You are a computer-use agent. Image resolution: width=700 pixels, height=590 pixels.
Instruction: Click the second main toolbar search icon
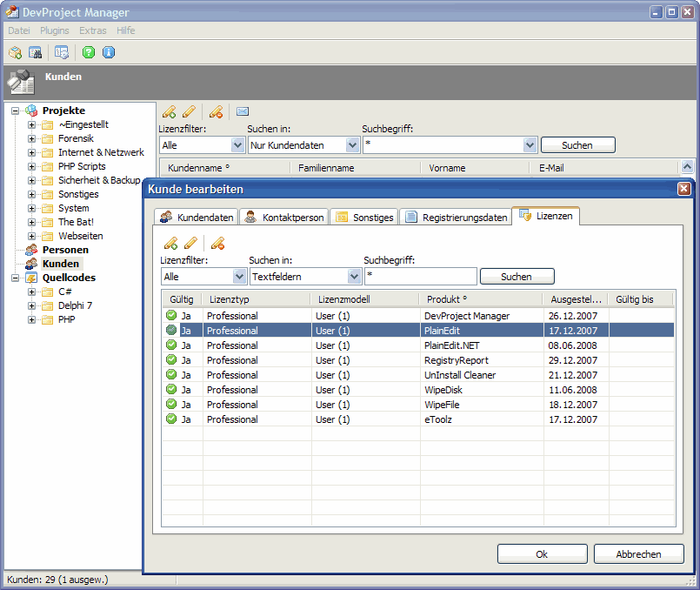36,53
